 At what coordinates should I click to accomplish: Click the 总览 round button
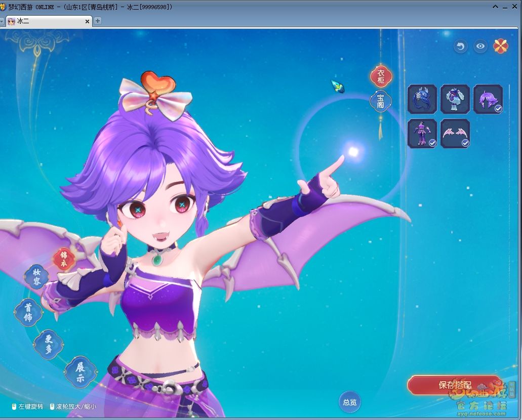(349, 402)
